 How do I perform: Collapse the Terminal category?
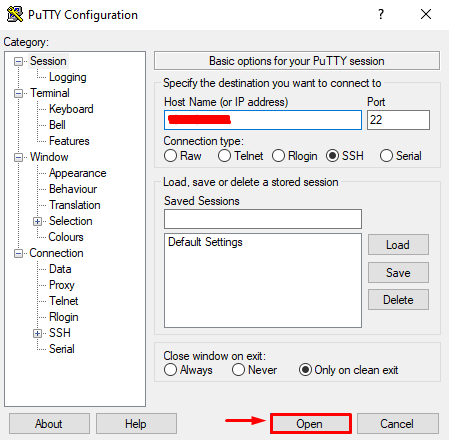18,93
